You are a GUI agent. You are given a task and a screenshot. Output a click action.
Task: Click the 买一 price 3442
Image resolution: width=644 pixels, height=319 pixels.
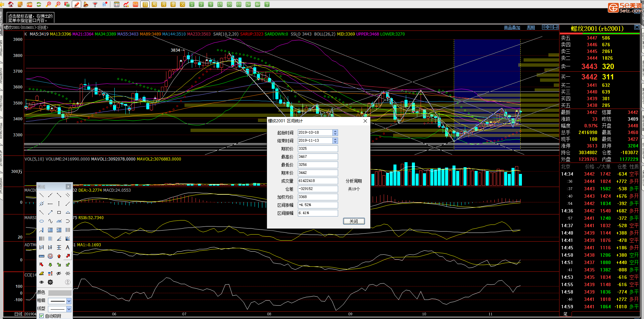click(x=589, y=77)
